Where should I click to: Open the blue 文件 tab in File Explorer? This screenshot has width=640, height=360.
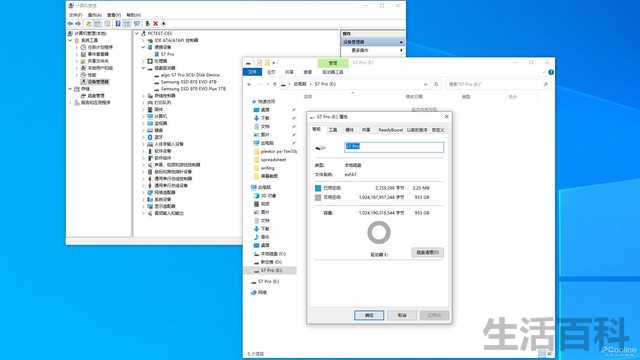pyautogui.click(x=252, y=72)
